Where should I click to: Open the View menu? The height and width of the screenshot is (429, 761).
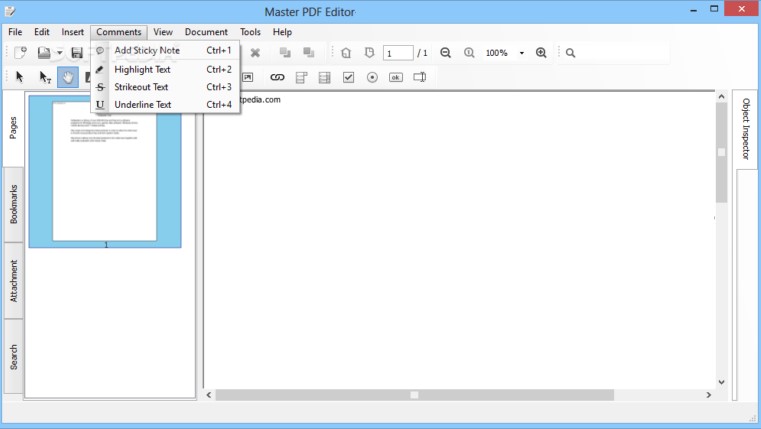(163, 32)
